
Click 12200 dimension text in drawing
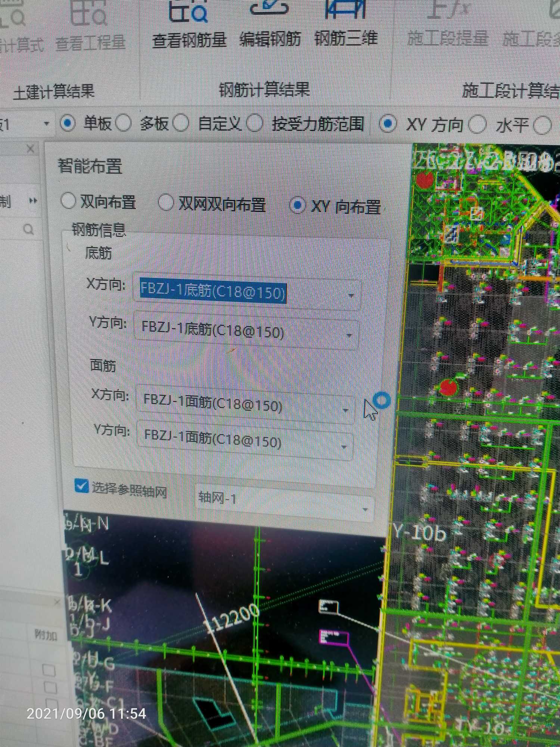tap(233, 618)
